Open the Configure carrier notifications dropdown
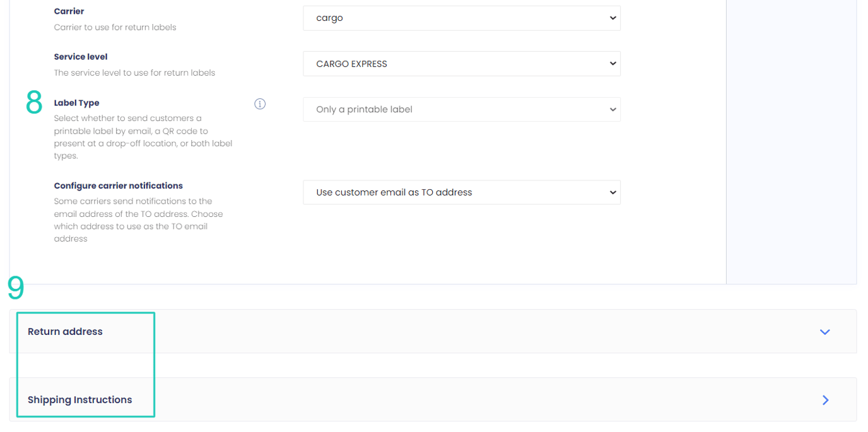 [460, 192]
